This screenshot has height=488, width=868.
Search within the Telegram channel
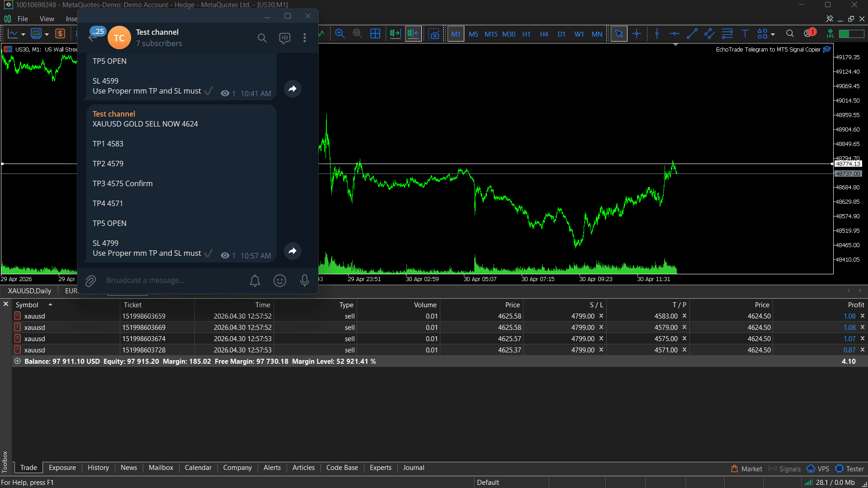(262, 38)
